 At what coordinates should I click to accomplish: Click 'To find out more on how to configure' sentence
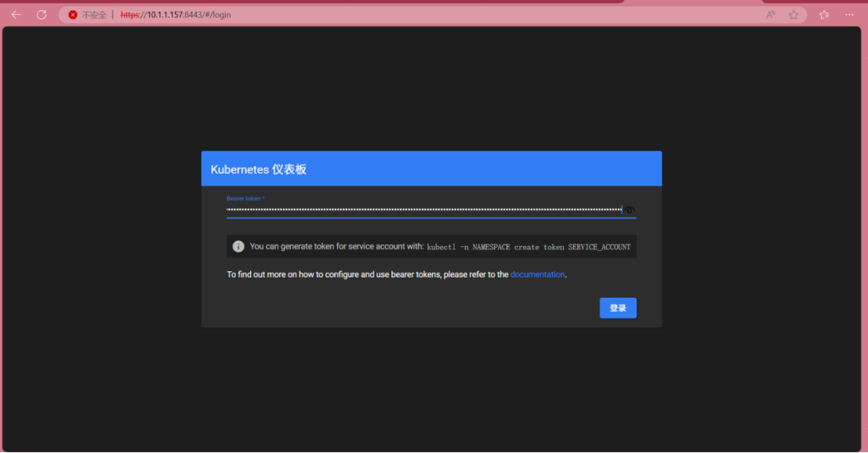point(396,274)
